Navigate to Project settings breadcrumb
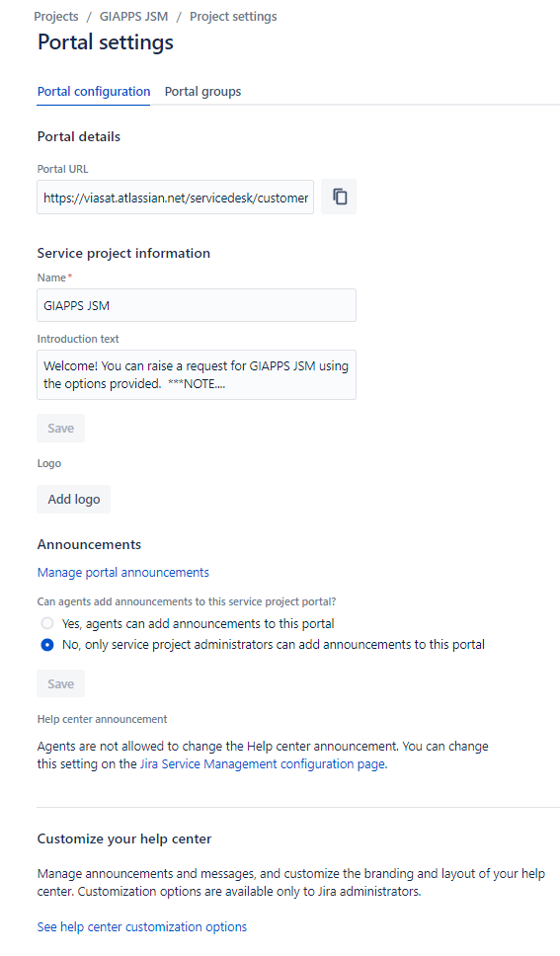 233,17
